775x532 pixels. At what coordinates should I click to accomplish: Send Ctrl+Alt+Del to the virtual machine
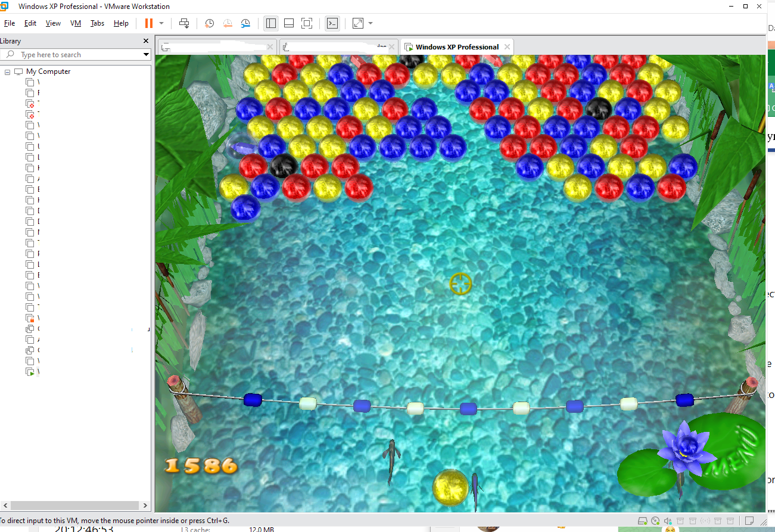[184, 23]
